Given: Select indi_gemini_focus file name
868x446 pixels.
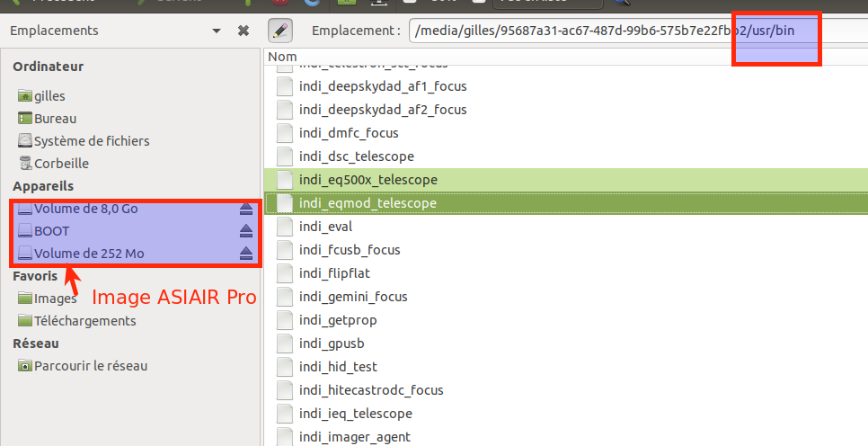Looking at the screenshot, I should pyautogui.click(x=353, y=297).
